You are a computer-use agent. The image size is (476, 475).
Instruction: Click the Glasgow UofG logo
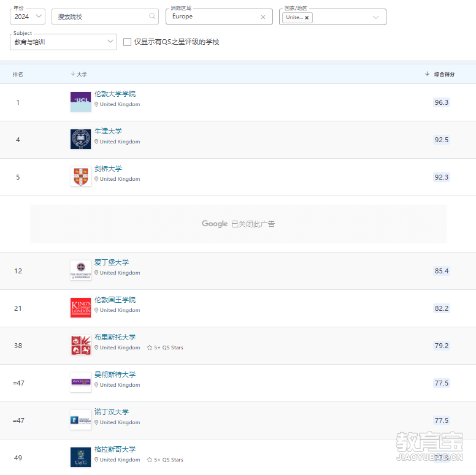pyautogui.click(x=80, y=457)
